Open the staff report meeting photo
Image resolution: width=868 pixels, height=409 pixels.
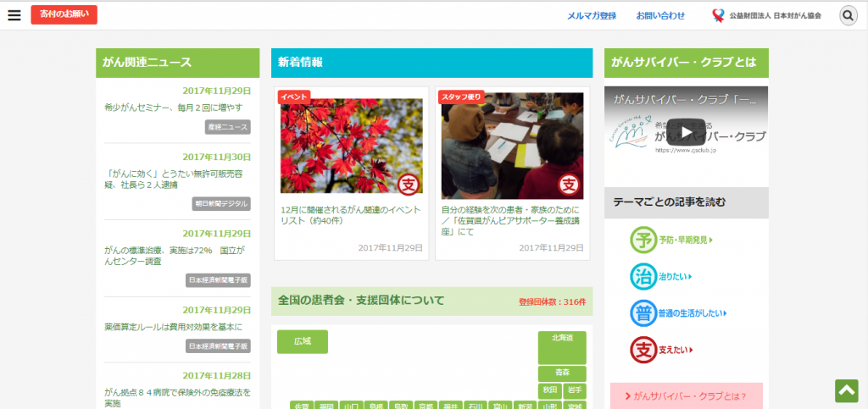[x=512, y=142]
